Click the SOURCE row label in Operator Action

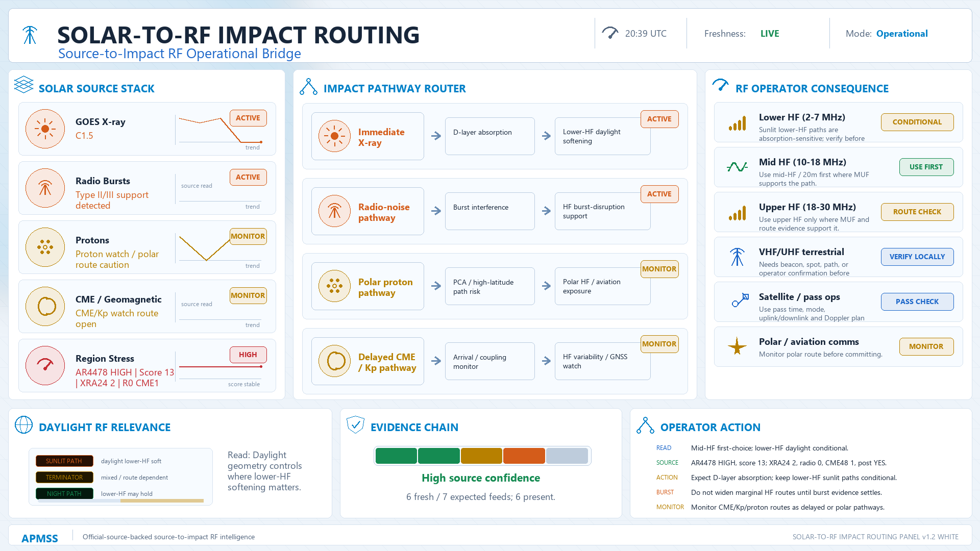click(667, 463)
